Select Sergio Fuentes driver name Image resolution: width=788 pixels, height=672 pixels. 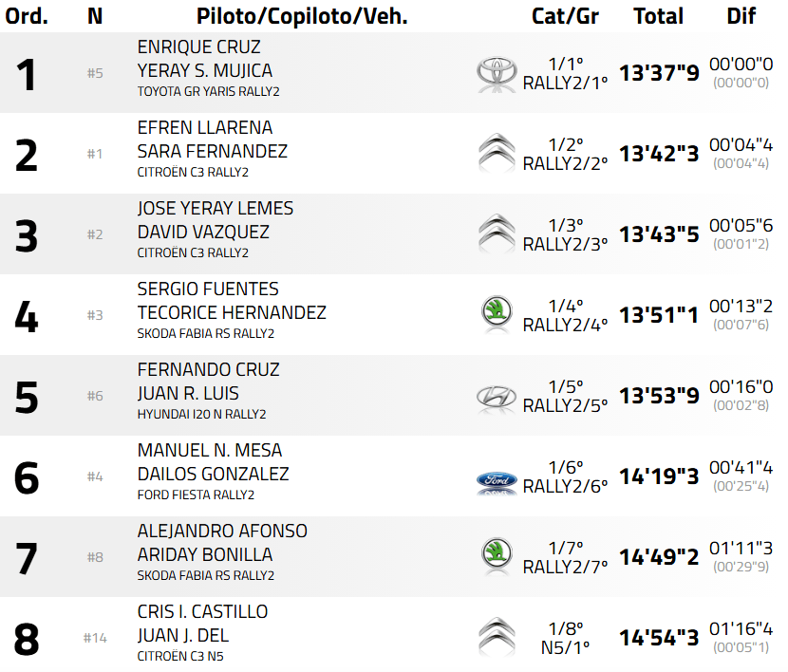(208, 289)
